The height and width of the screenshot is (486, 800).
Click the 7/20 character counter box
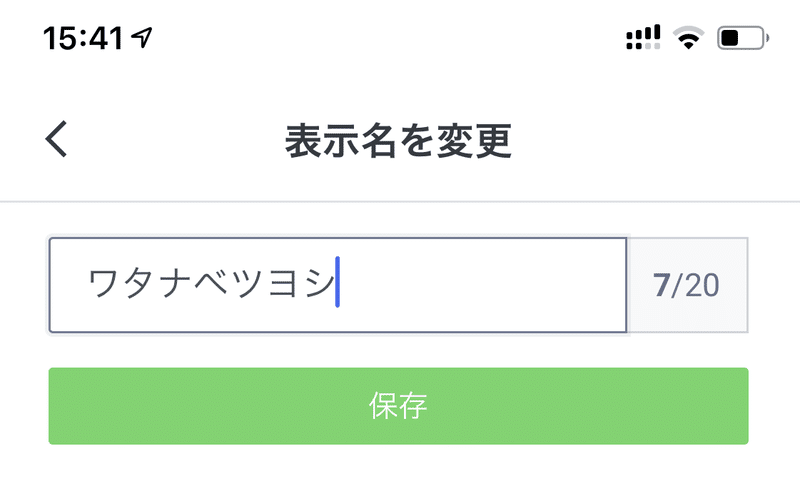687,285
